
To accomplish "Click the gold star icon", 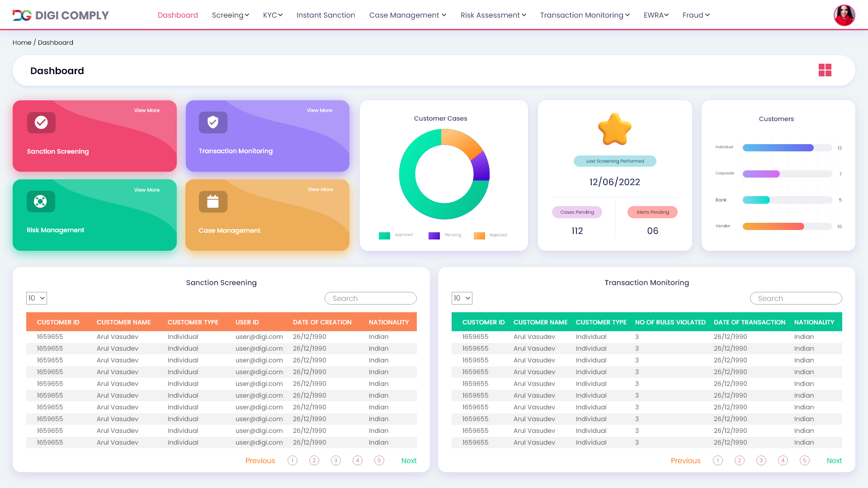I will (614, 130).
